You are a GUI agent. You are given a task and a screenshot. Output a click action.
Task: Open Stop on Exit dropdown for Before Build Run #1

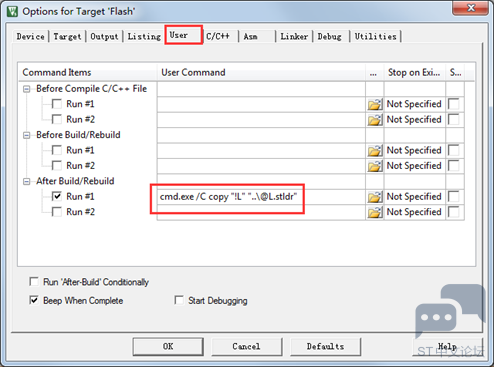(414, 150)
